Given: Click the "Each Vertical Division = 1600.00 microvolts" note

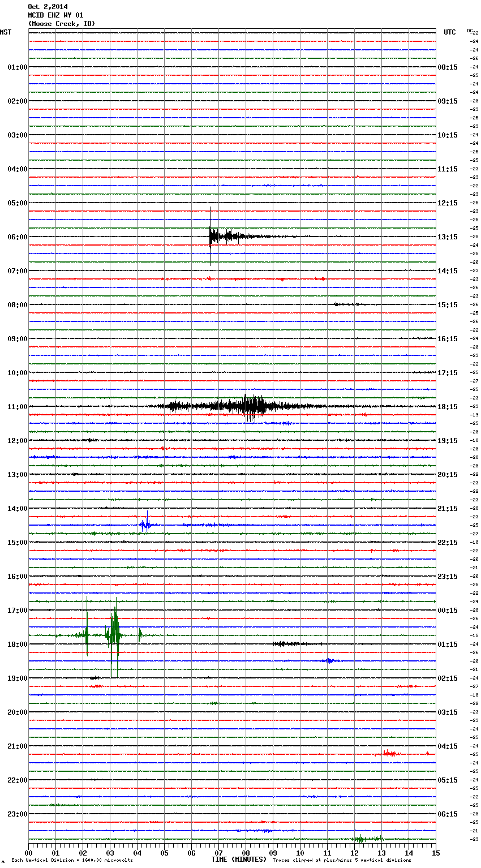Looking at the screenshot, I should click(x=72, y=860).
